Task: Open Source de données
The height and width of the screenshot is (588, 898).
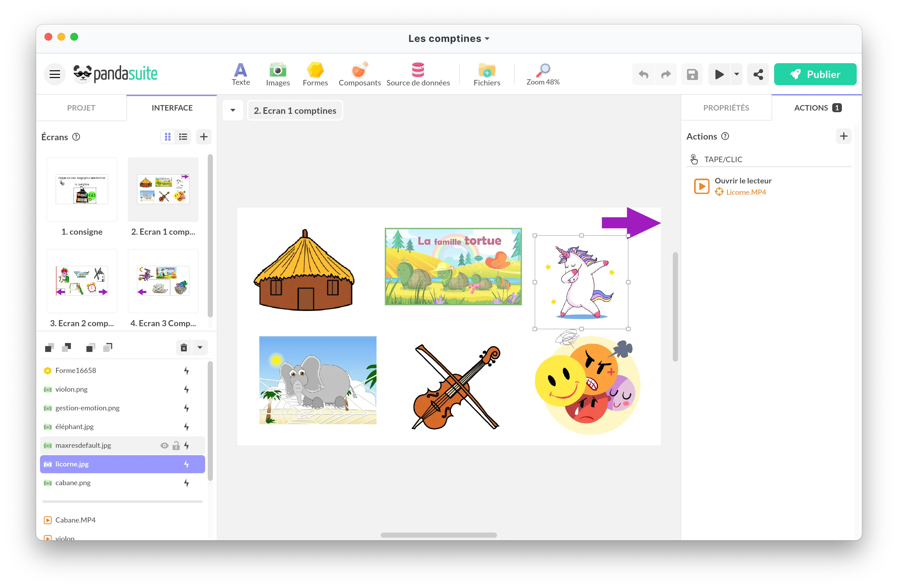Action: pos(418,74)
